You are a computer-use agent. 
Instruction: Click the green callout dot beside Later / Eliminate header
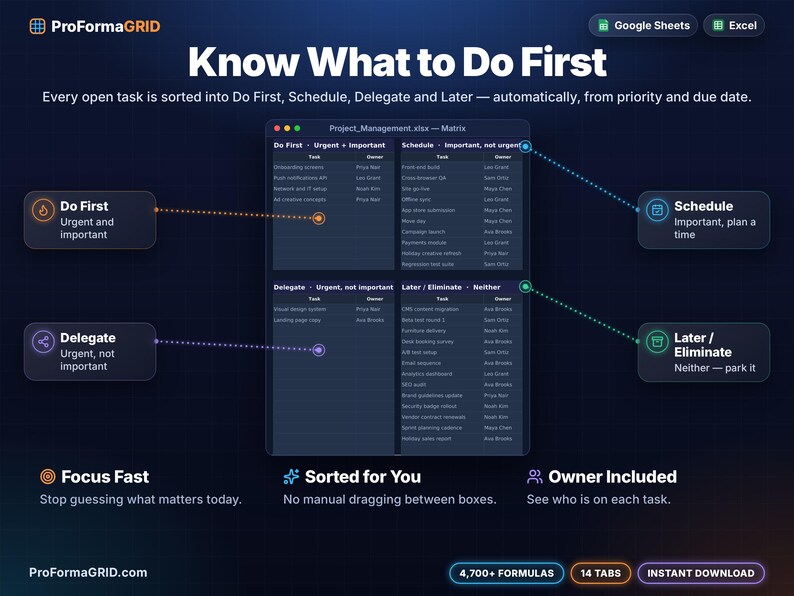pos(526,287)
